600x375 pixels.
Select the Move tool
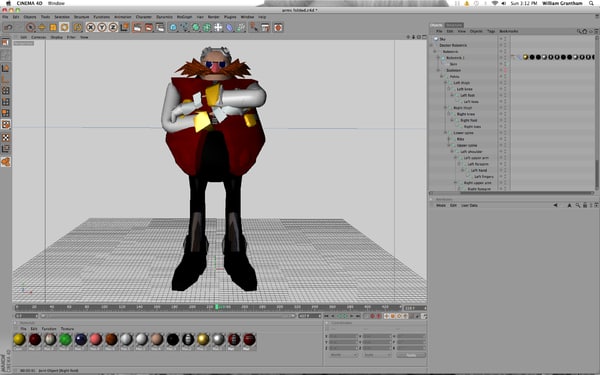(x=42, y=27)
